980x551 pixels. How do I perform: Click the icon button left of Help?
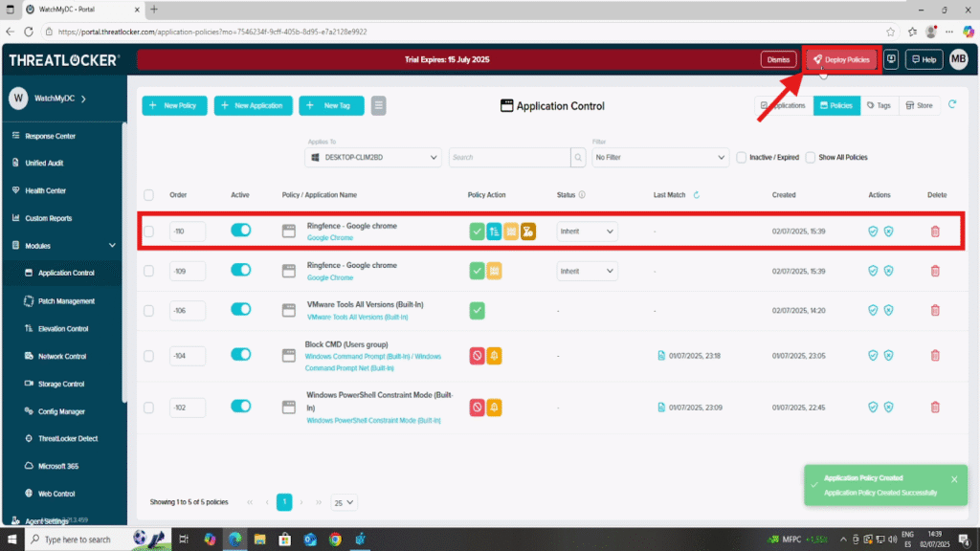[x=891, y=59]
